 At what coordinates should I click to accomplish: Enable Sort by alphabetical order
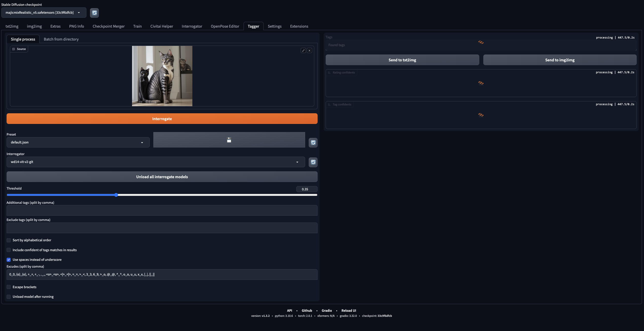9,240
